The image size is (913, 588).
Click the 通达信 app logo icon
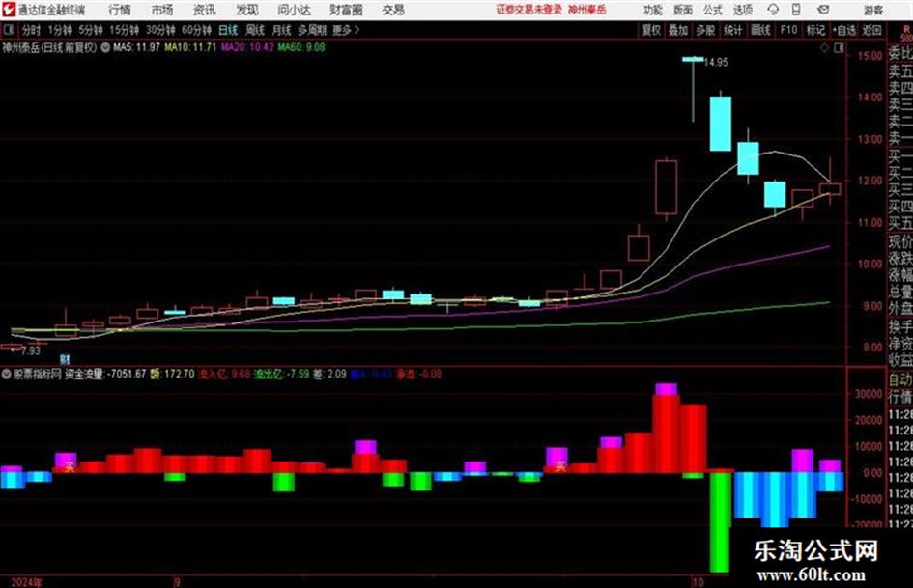coord(8,10)
